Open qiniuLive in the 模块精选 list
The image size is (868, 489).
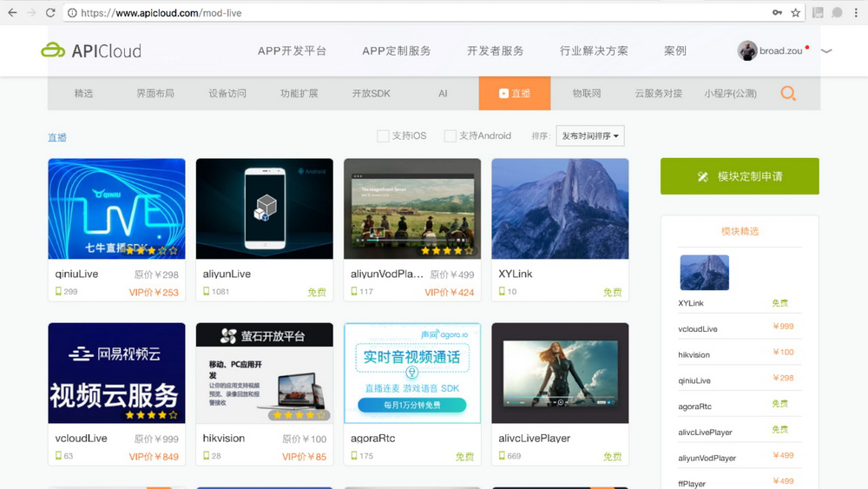[694, 380]
